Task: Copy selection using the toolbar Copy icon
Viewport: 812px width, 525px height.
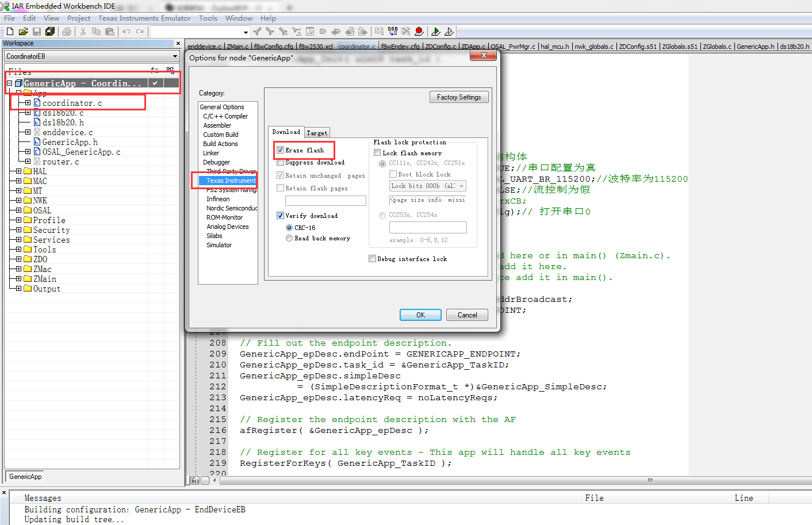Action: tap(96, 32)
